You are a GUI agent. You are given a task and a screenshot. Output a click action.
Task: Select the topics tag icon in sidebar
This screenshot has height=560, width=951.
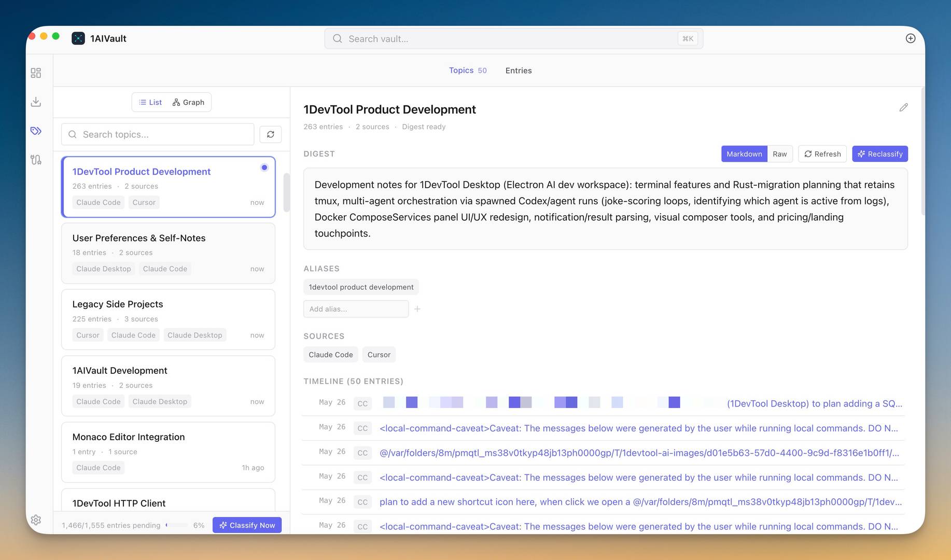click(36, 131)
